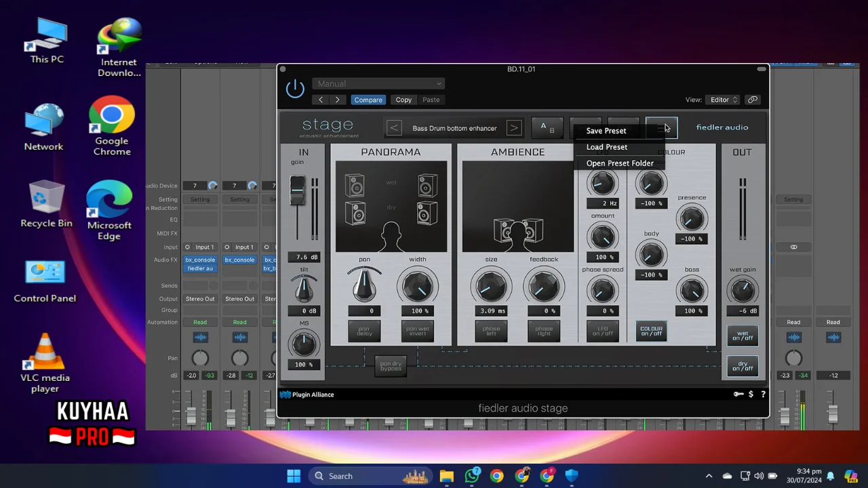
Task: Toggle the phase right button
Action: coord(544,331)
